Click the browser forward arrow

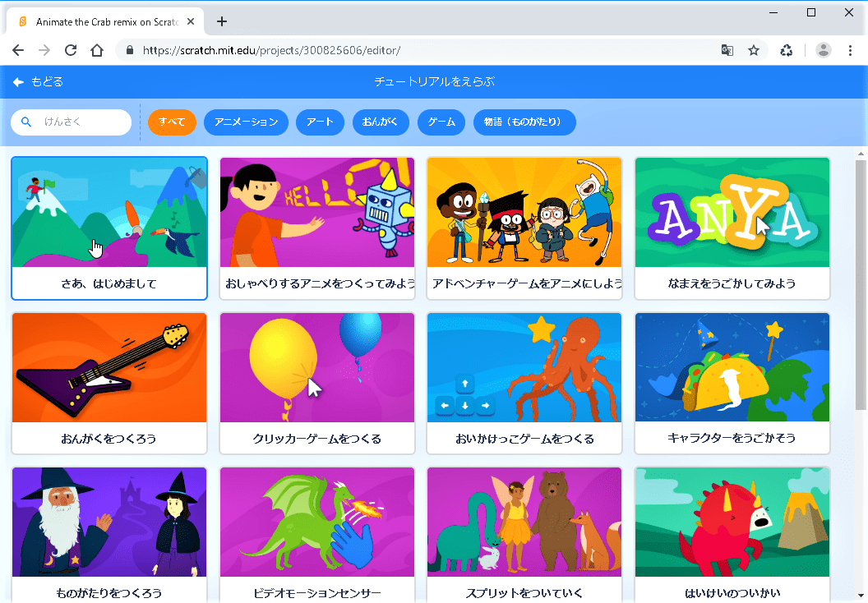[44, 50]
